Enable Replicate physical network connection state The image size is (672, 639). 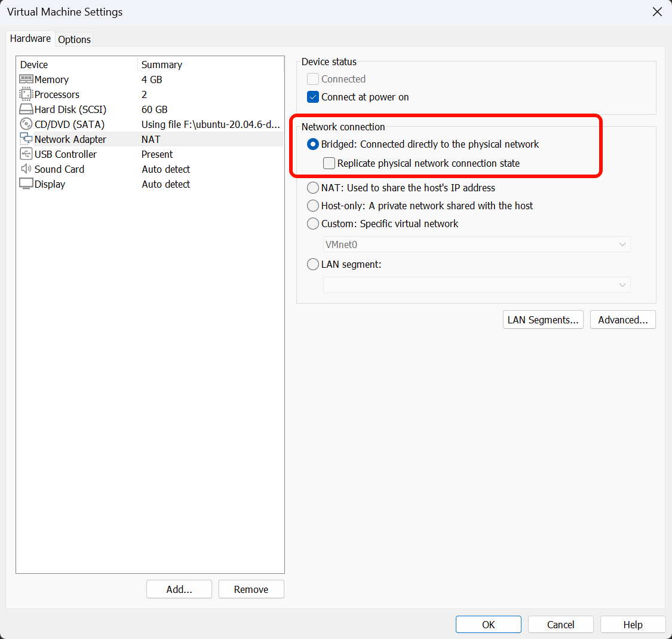click(329, 163)
